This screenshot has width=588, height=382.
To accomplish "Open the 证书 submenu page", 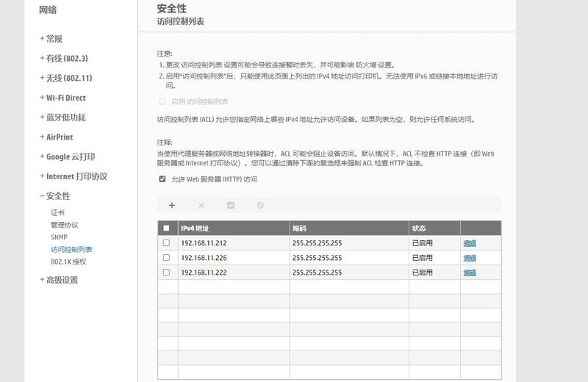I will click(x=58, y=212).
